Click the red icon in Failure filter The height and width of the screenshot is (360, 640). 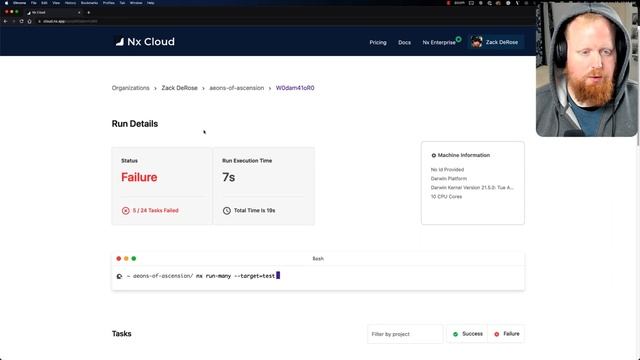pos(497,334)
